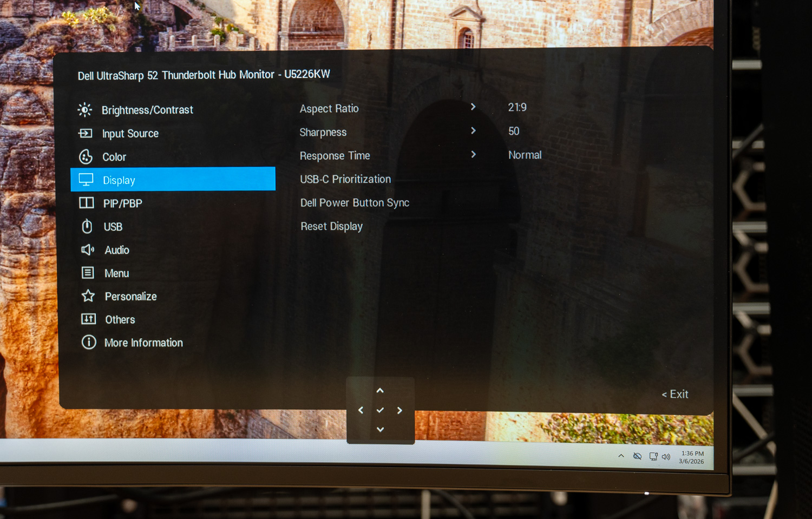
Task: Click Exit to close the OSD
Action: [x=675, y=395]
